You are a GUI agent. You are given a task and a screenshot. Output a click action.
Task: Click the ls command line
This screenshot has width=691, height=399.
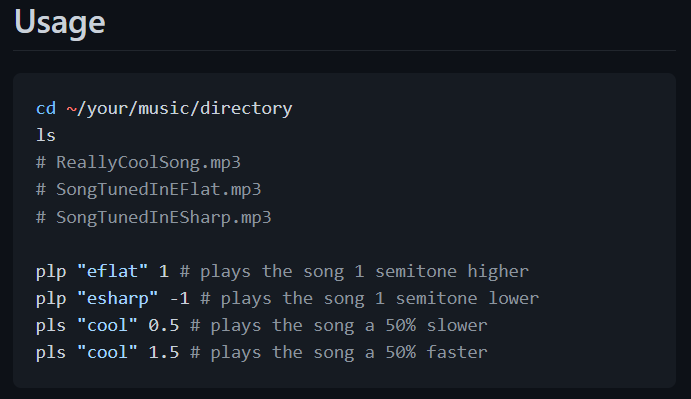pos(46,135)
